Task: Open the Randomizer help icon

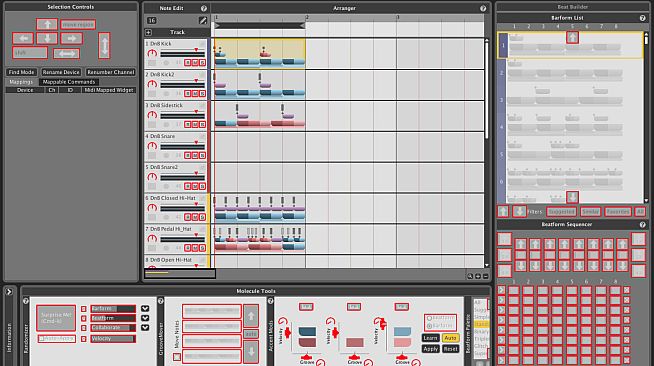Action: pyautogui.click(x=26, y=301)
